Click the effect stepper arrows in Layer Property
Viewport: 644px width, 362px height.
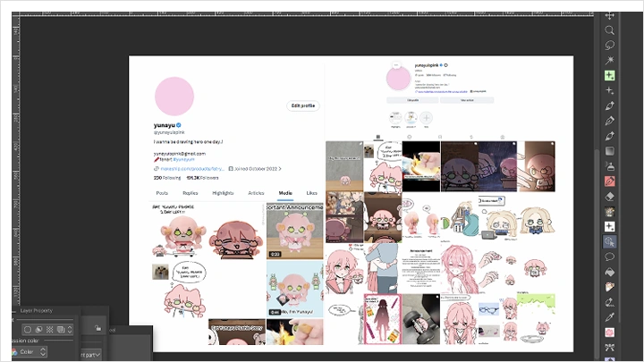(70, 330)
